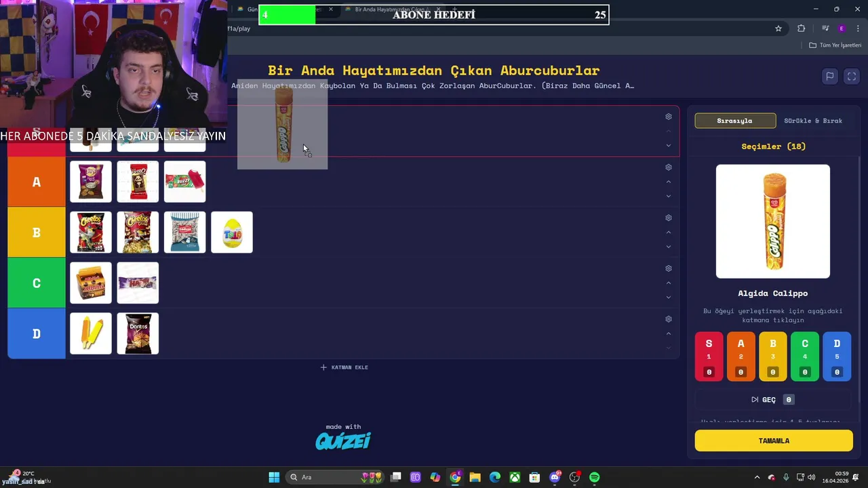Image resolution: width=868 pixels, height=488 pixels.
Task: Select the first Cheetos bag in B tier
Action: pos(91,232)
